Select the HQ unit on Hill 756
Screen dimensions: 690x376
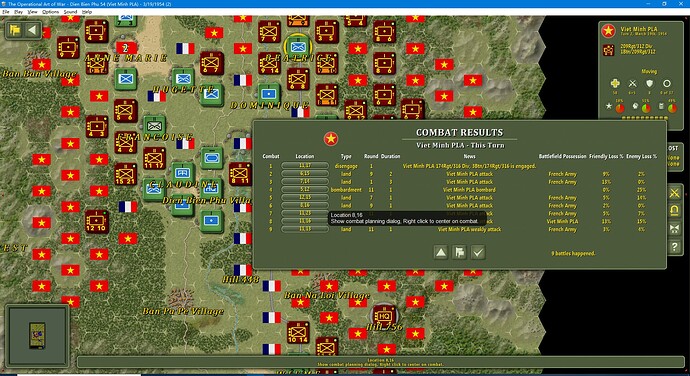(384, 315)
